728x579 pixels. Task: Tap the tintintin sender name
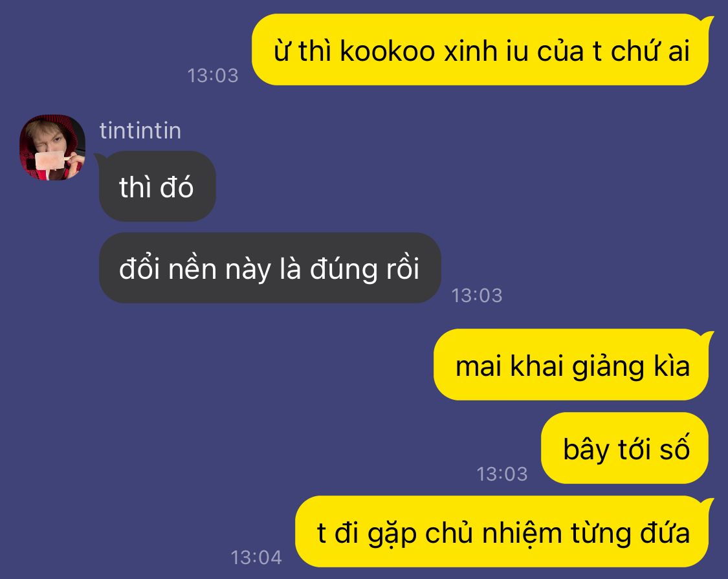tap(140, 131)
